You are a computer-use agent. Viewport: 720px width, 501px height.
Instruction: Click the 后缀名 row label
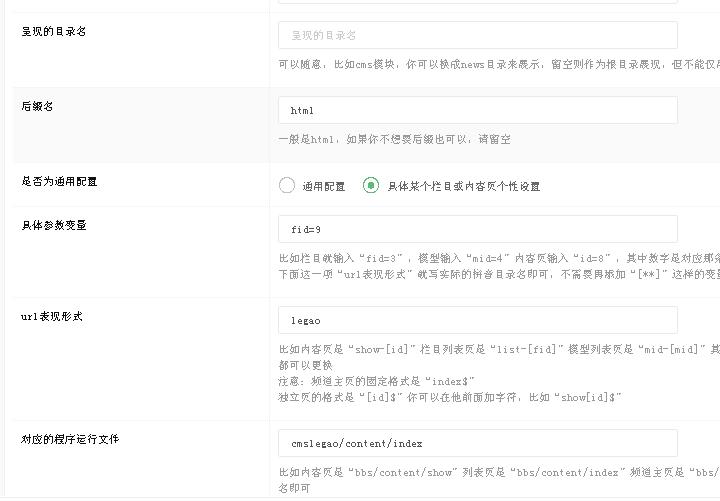click(37, 106)
